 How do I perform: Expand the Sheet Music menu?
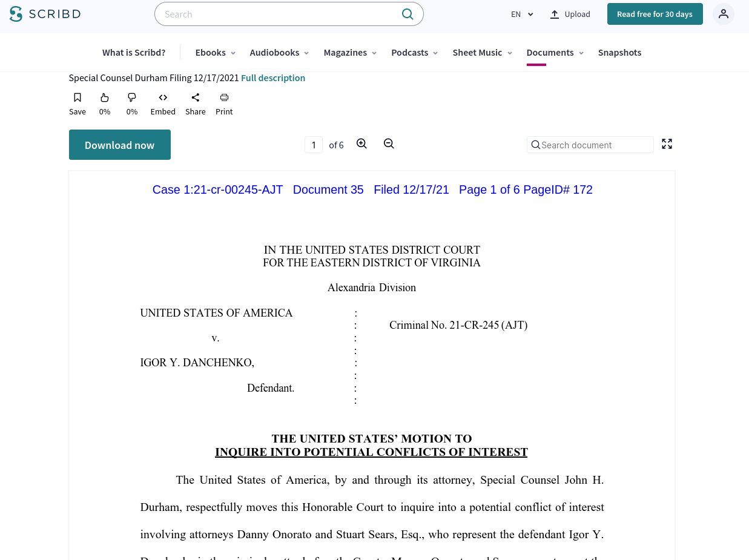482,53
